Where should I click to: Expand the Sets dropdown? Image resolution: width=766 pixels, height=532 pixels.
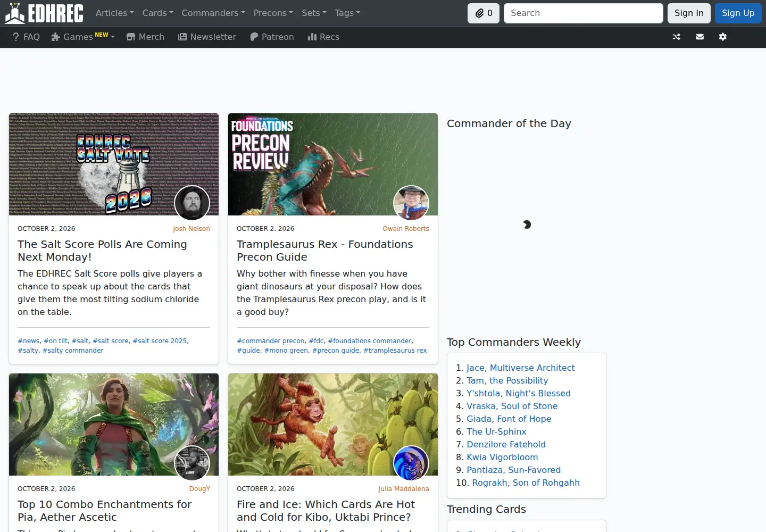[x=314, y=13]
